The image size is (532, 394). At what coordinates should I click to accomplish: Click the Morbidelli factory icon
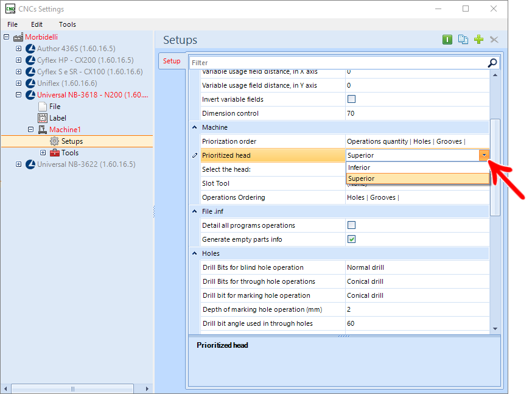pyautogui.click(x=18, y=37)
